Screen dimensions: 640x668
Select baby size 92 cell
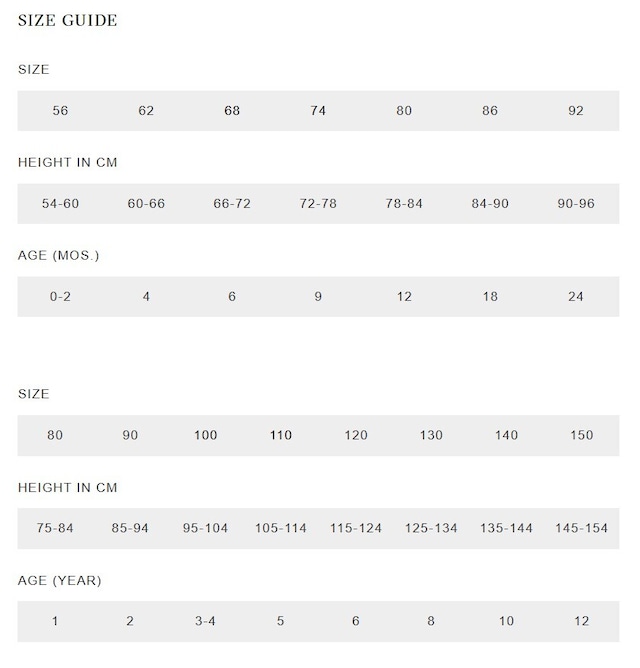point(576,111)
